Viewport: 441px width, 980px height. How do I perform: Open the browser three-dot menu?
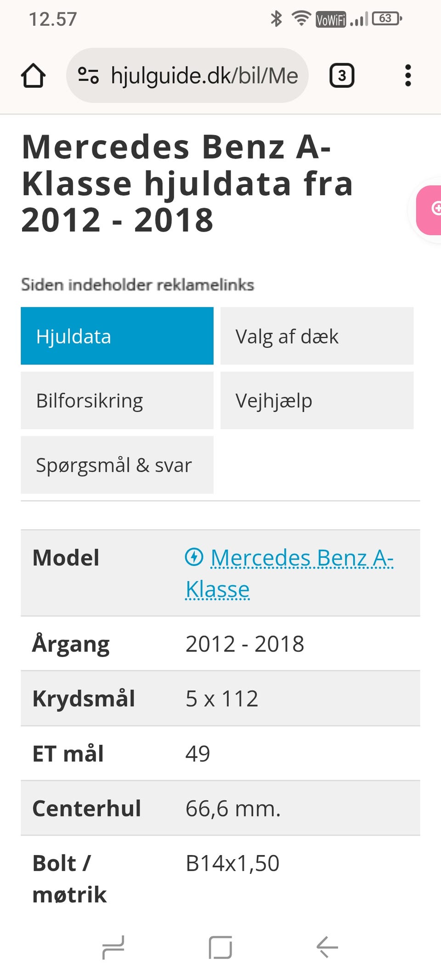click(x=407, y=76)
